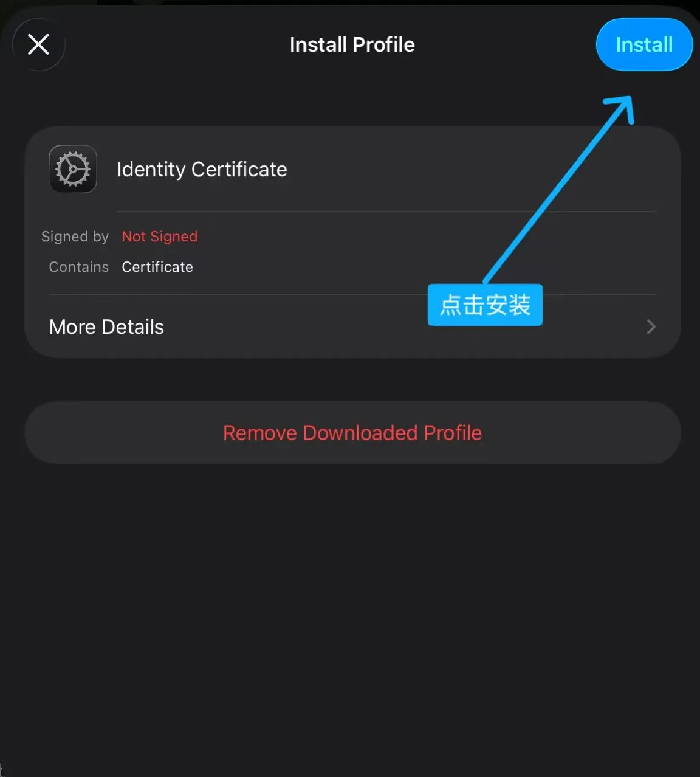Tap the blank space right of Not Signed

coord(425,237)
